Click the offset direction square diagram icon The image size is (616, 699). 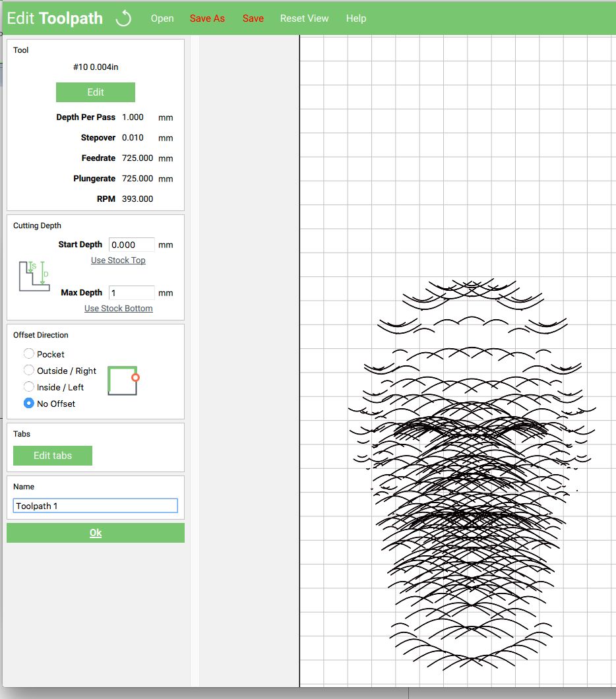coord(123,380)
